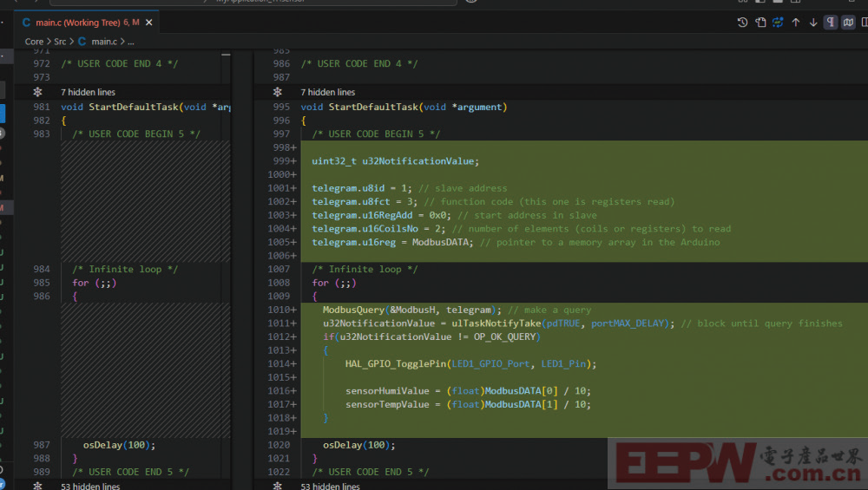Click the 'HAL_GPIO_TogglePin' line
868x490 pixels.
point(470,364)
